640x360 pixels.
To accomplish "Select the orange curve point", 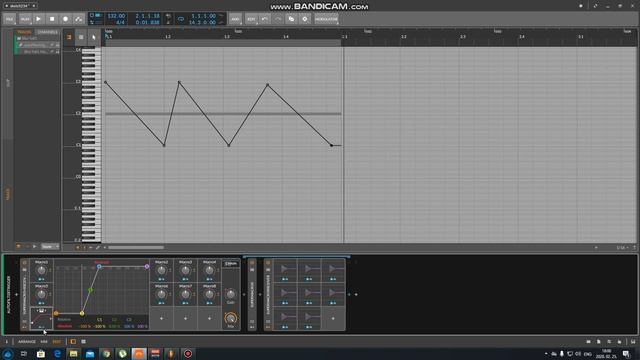I will point(56,313).
